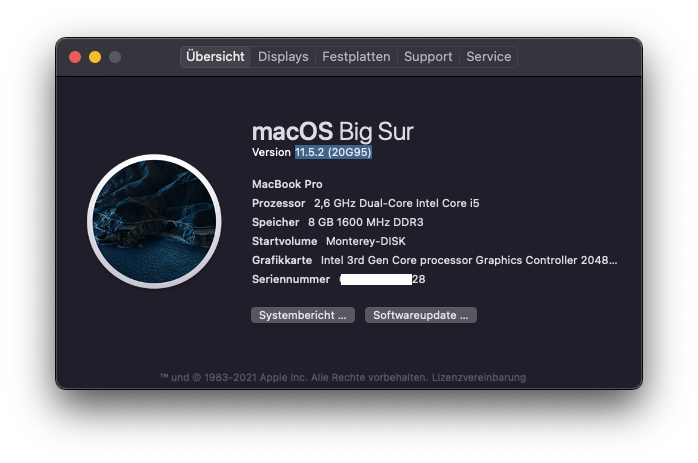Click the macOS Big Sur title
This screenshot has height=463, width=698.
pos(333,132)
